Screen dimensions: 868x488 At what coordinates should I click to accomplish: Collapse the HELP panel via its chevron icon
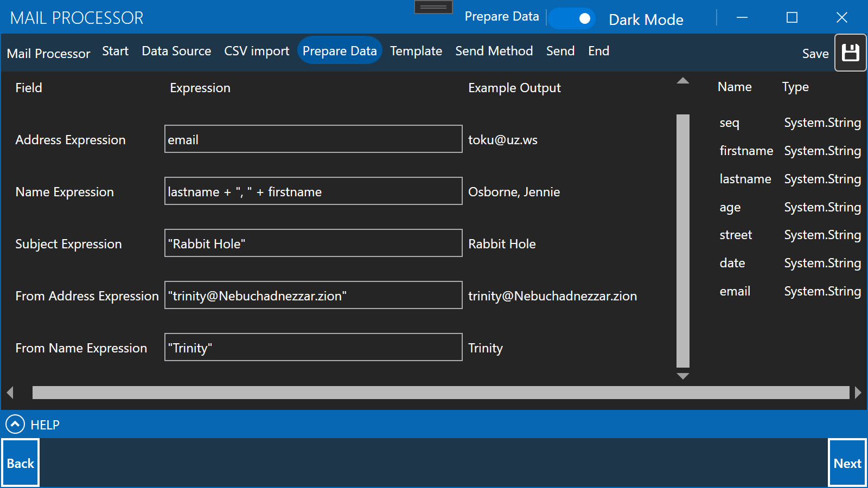(16, 424)
